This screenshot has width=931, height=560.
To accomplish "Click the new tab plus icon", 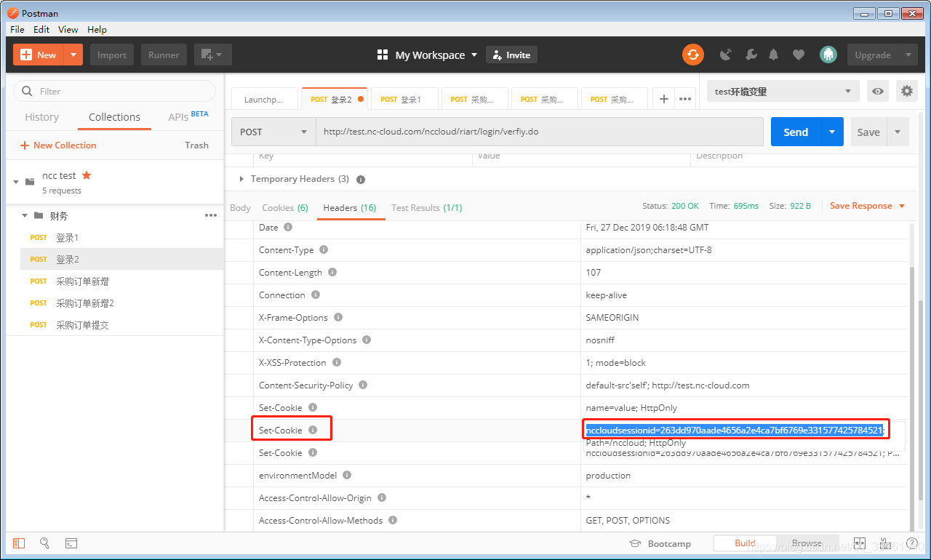I will (663, 99).
